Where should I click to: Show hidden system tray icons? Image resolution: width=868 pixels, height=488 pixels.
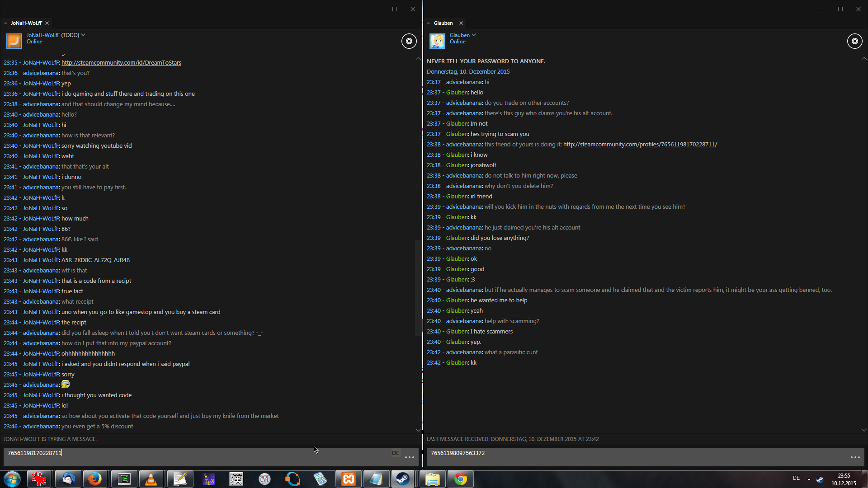809,479
